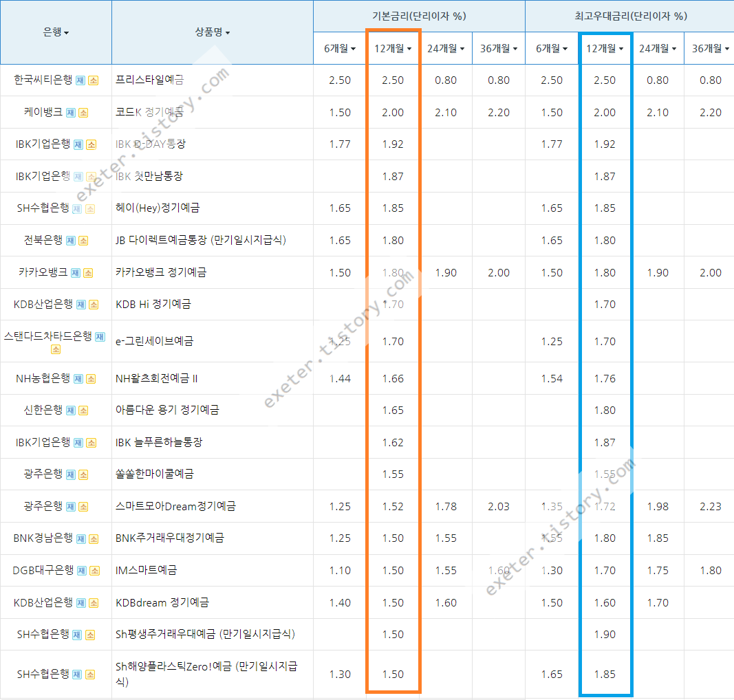
Task: Click the 재 badge beside DGB대구은행
Action: (82, 571)
